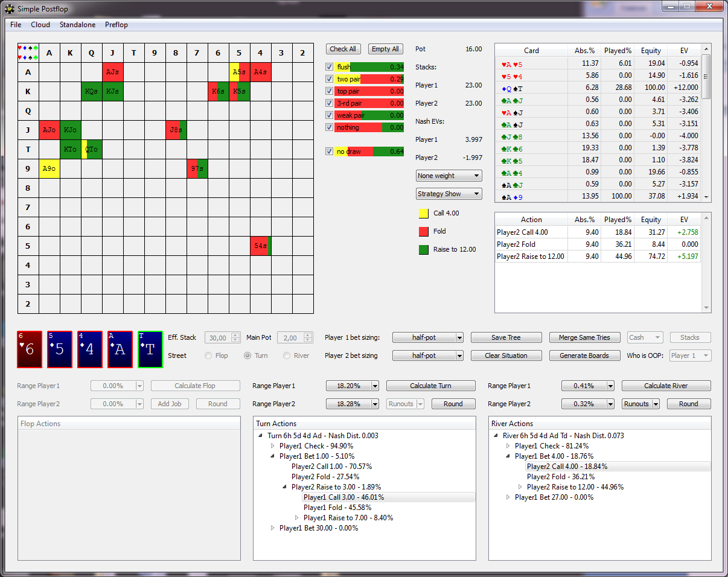
Task: Click the Eff. Stack input field
Action: 223,338
